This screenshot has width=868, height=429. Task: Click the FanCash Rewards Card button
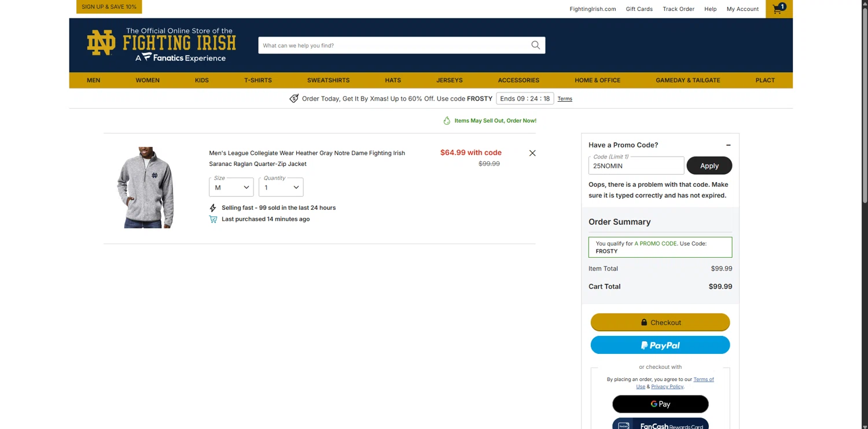click(x=660, y=424)
